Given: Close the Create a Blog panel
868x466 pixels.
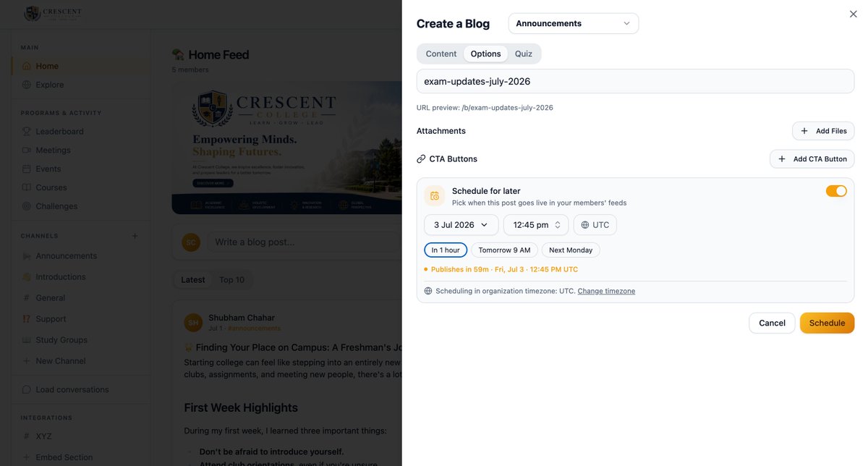Looking at the screenshot, I should click(853, 14).
